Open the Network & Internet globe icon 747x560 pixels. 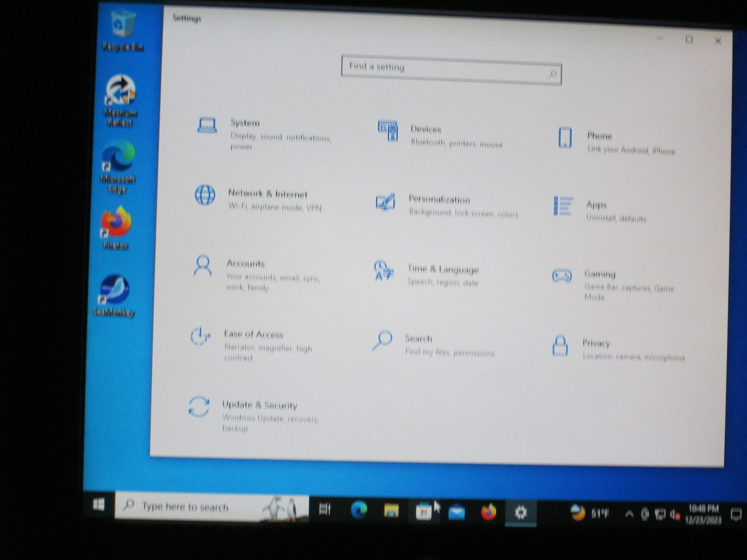point(205,195)
